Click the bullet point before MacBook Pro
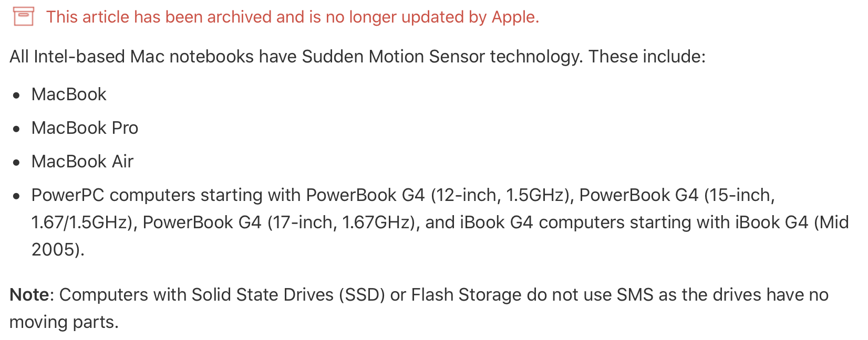 (17, 129)
